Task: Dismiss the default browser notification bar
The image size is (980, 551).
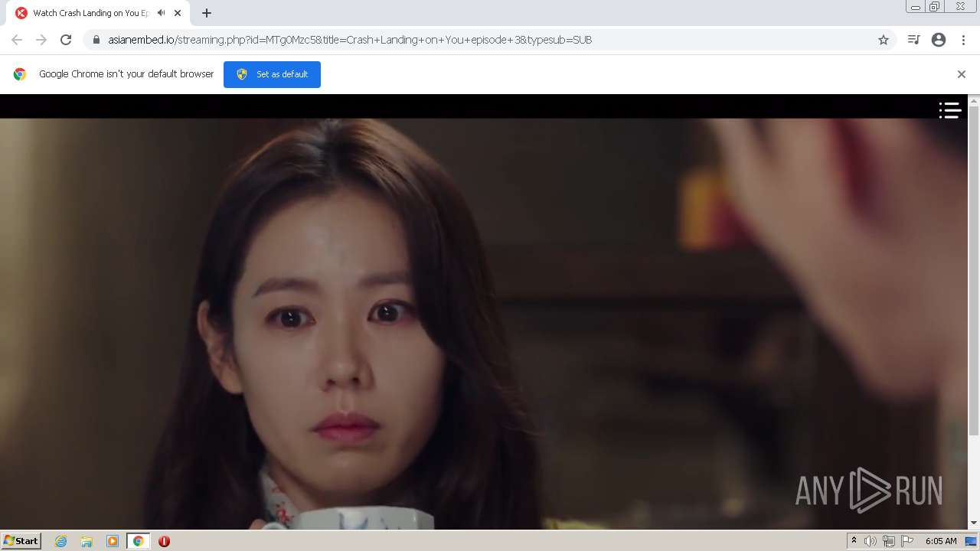Action: [962, 74]
